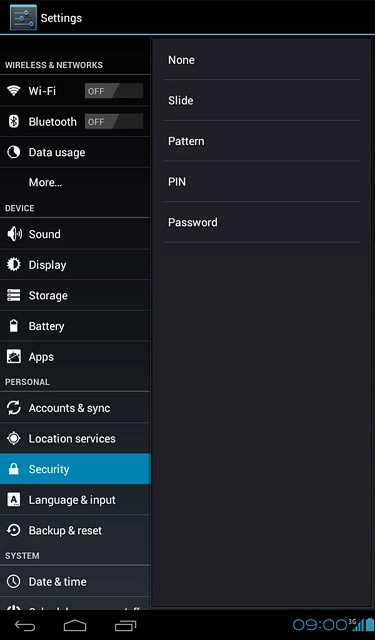
Task: Tap the Android back navigation button
Action: click(25, 625)
